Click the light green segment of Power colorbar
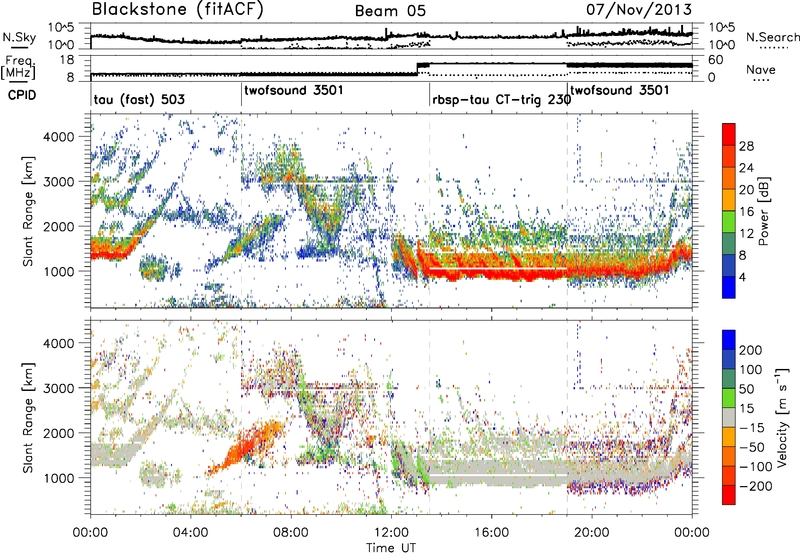The image size is (800, 554). tap(729, 221)
